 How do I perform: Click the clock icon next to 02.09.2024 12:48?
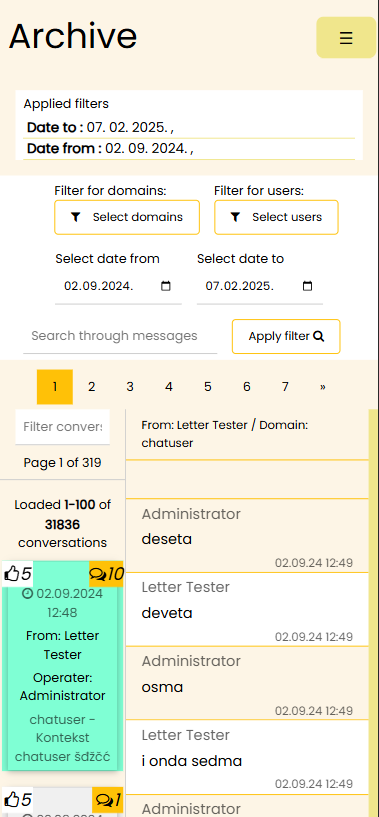[x=28, y=593]
